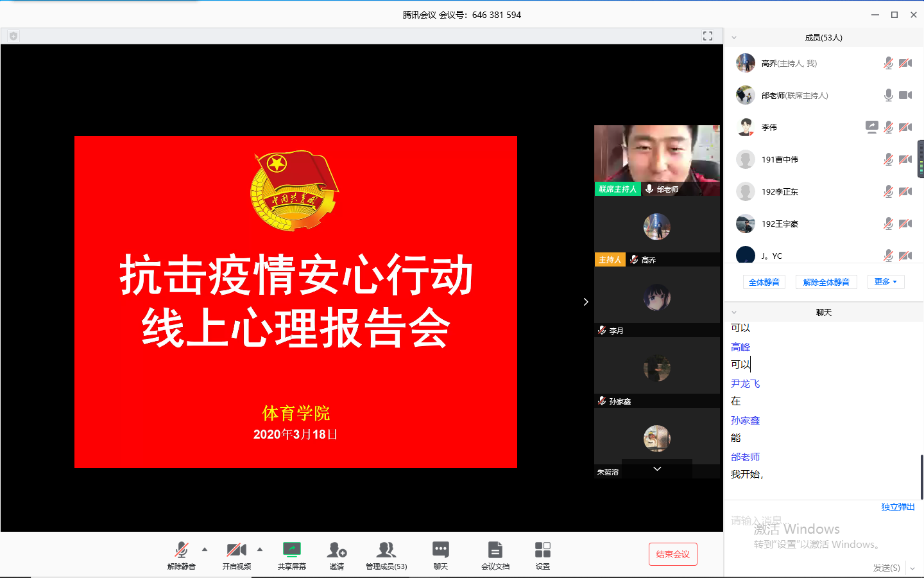Viewport: 924px width, 578px height.
Task: Open 管理成员(53) members panel
Action: pyautogui.click(x=386, y=556)
